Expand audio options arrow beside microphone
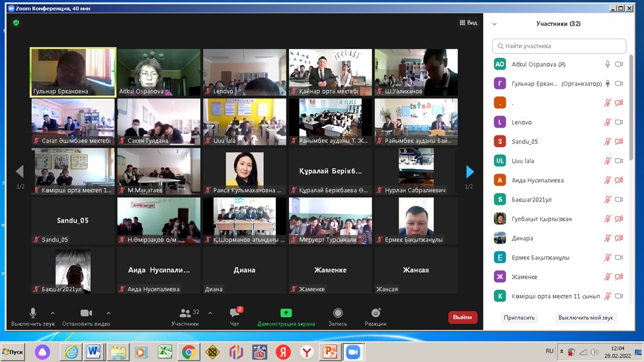Viewport: 644px width, 362px height. [53, 313]
